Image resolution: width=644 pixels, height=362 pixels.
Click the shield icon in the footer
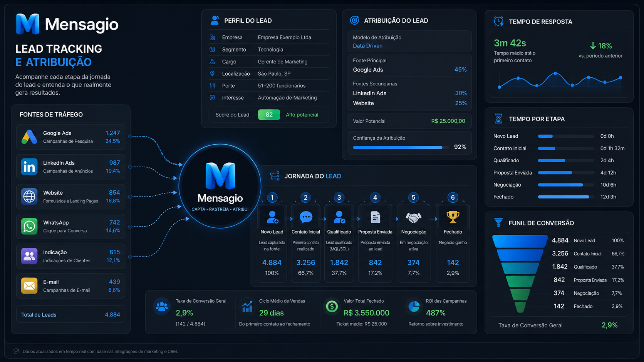(x=16, y=351)
